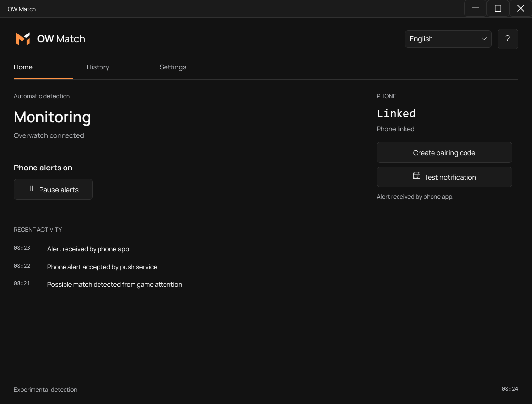Open the History tab

pyautogui.click(x=98, y=67)
